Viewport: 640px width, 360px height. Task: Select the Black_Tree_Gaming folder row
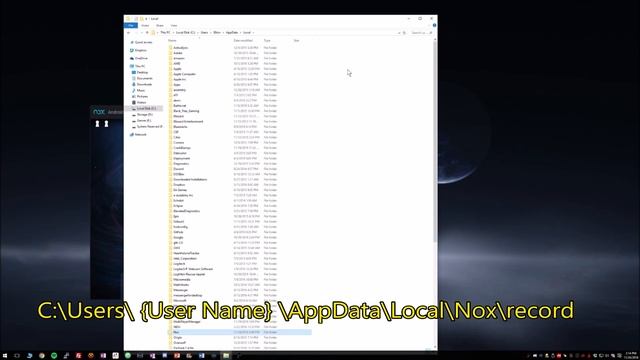240,111
